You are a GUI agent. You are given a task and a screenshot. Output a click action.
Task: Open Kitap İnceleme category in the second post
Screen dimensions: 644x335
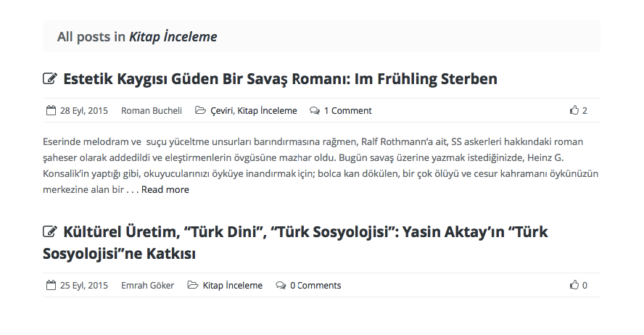coord(232,286)
